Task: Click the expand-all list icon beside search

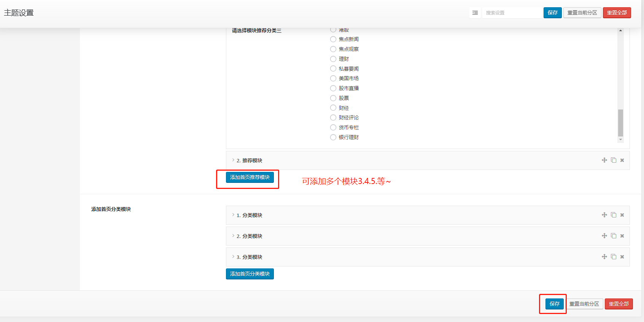Action: tap(475, 13)
